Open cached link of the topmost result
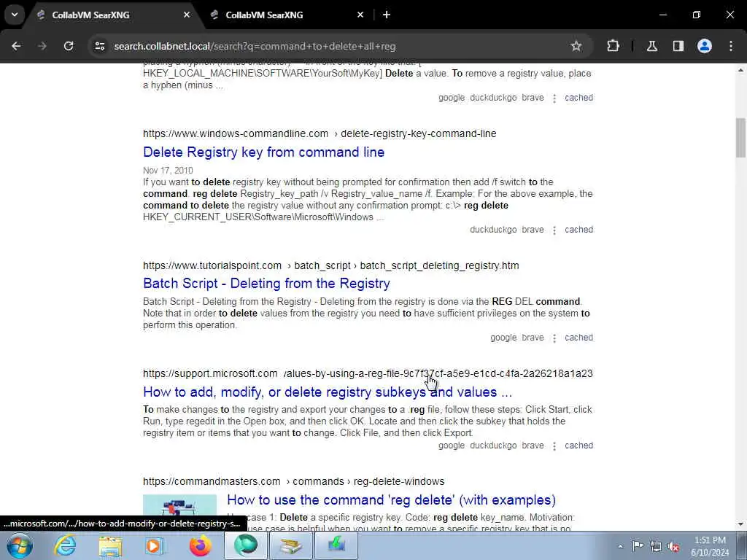Screen dimensions: 747x560 click(578, 98)
